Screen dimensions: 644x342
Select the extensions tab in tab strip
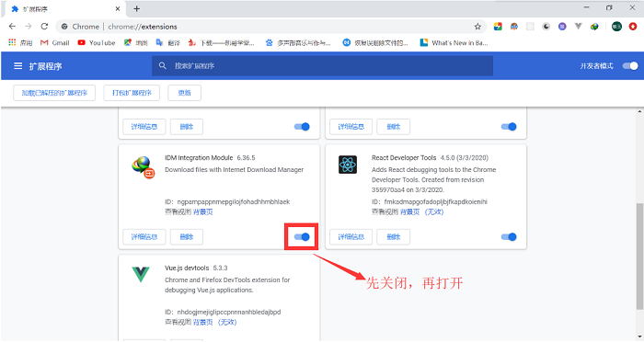click(x=65, y=9)
